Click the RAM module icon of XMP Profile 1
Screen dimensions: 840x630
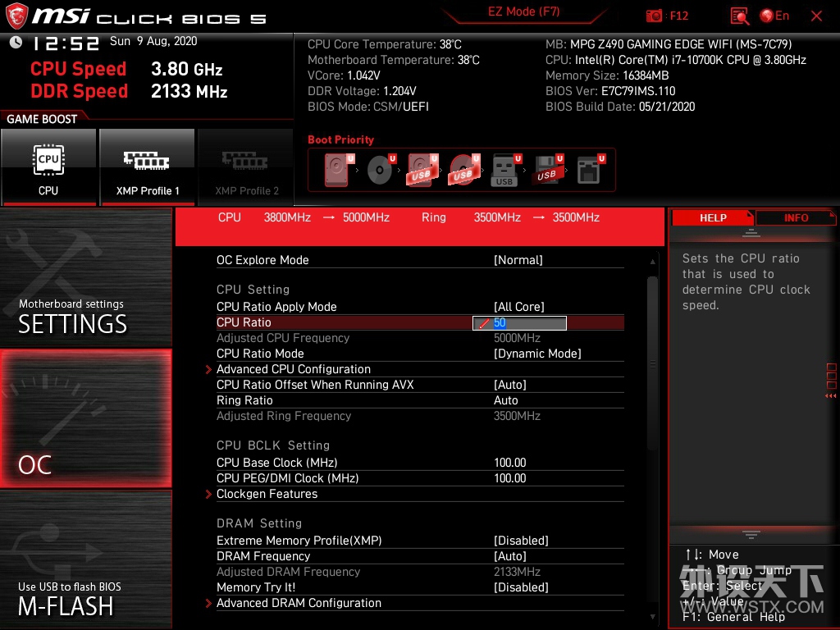coord(146,160)
